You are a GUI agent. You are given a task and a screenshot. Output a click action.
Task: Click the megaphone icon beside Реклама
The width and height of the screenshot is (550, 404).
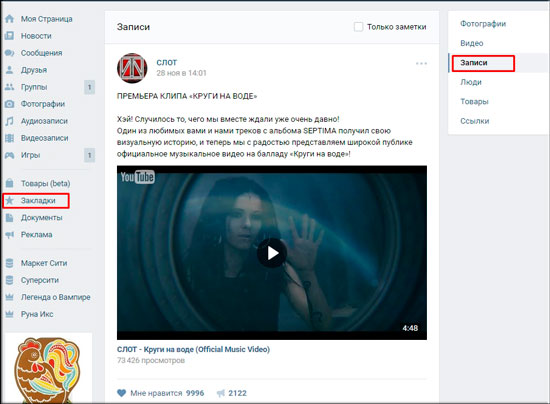click(9, 235)
